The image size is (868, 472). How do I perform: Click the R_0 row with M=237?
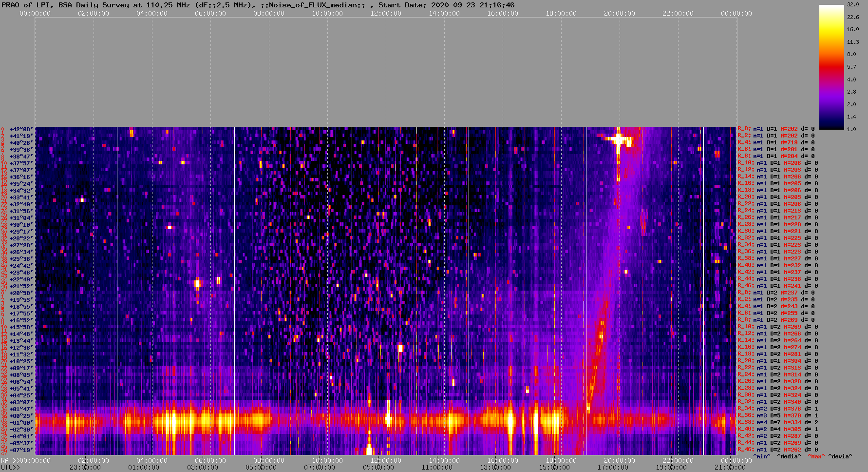776,293
